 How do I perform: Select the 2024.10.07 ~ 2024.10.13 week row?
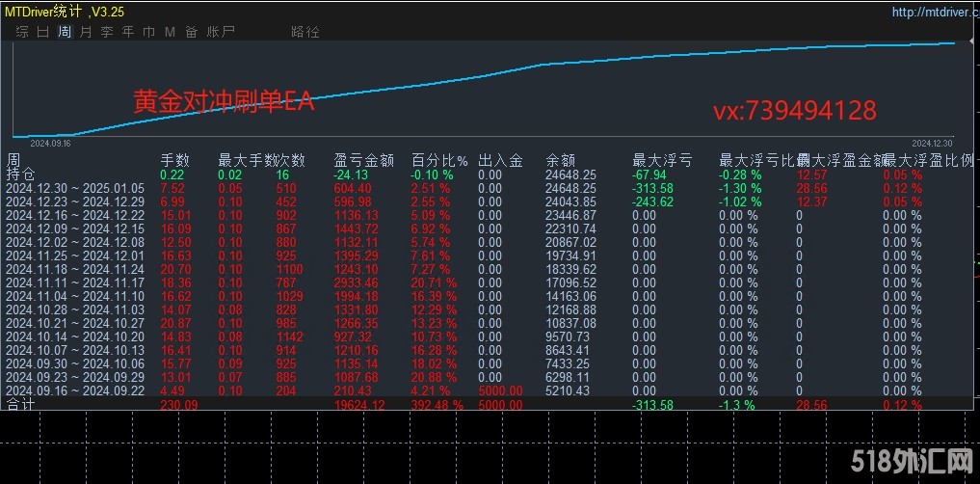tap(490, 350)
